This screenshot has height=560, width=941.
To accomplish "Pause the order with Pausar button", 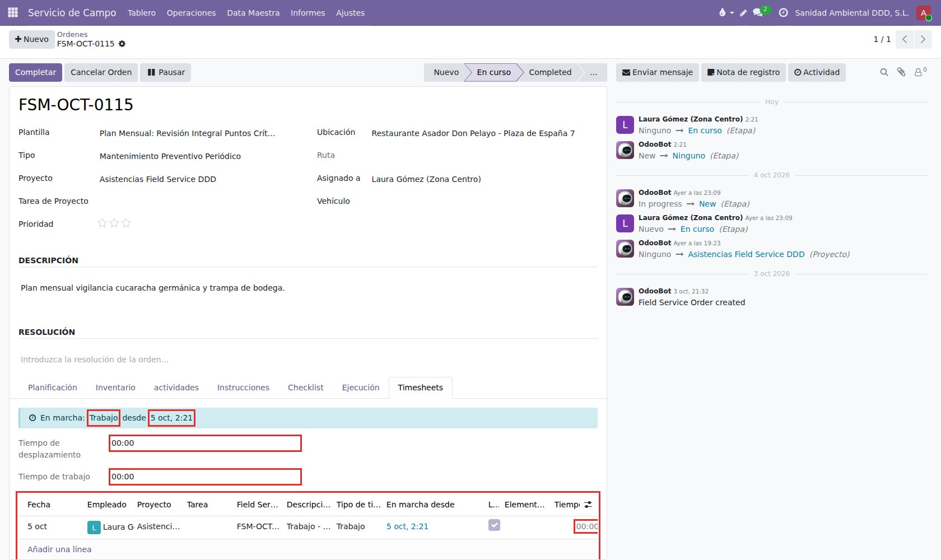I will [x=165, y=72].
